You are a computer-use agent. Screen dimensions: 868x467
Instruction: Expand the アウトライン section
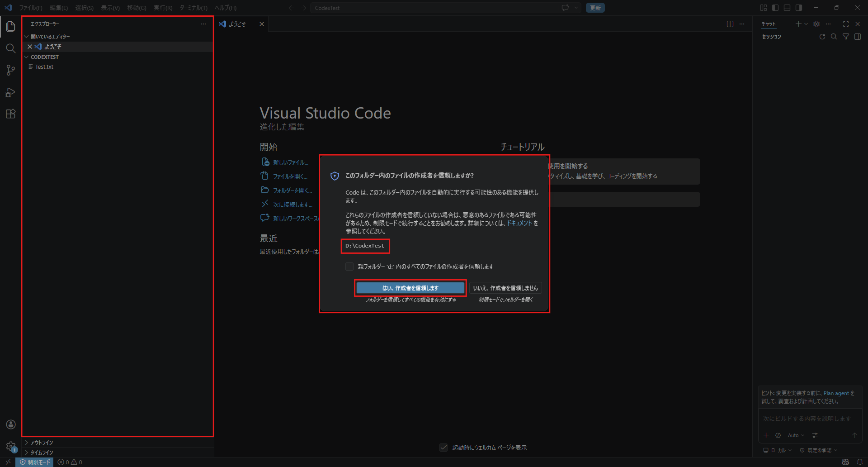(x=42, y=443)
